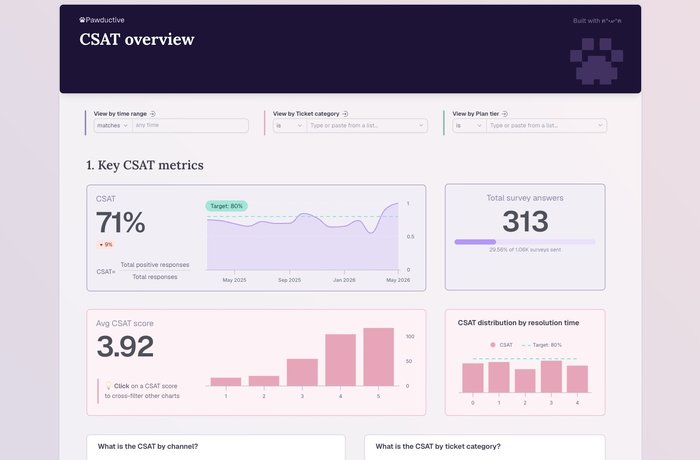
Task: Click the lightbulb tip icon
Action: tap(108, 385)
